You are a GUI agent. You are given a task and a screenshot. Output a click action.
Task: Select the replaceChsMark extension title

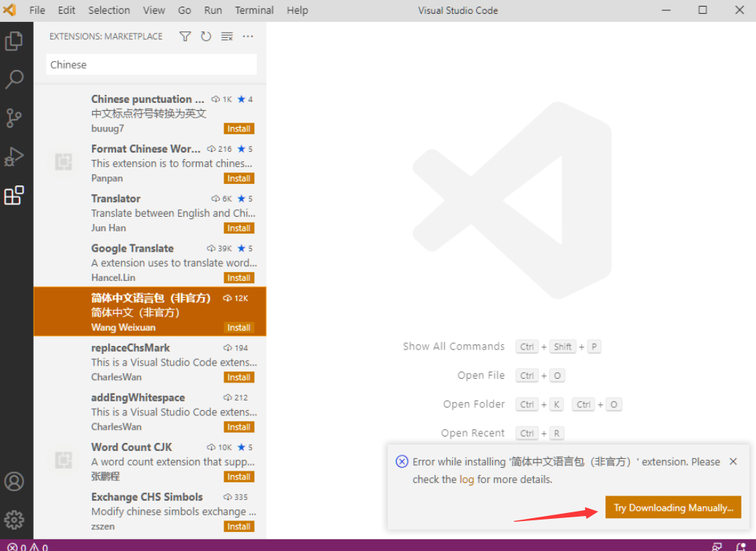click(x=130, y=347)
